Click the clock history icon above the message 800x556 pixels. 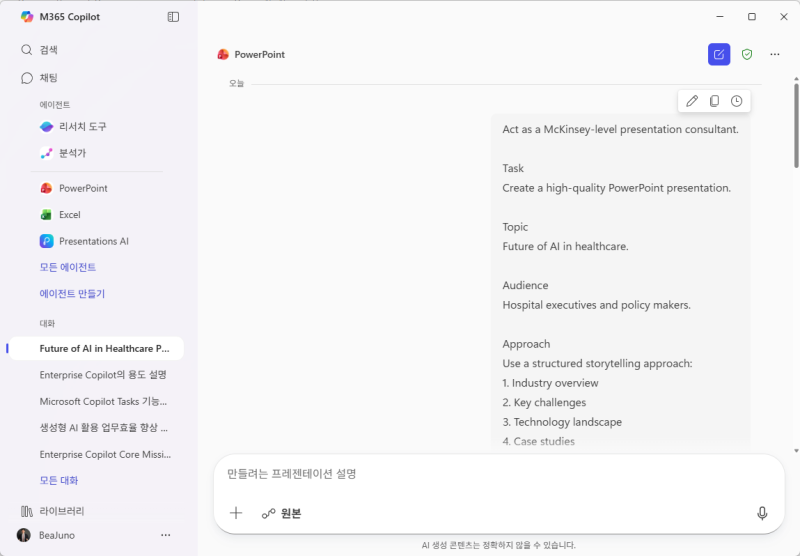[x=736, y=101]
